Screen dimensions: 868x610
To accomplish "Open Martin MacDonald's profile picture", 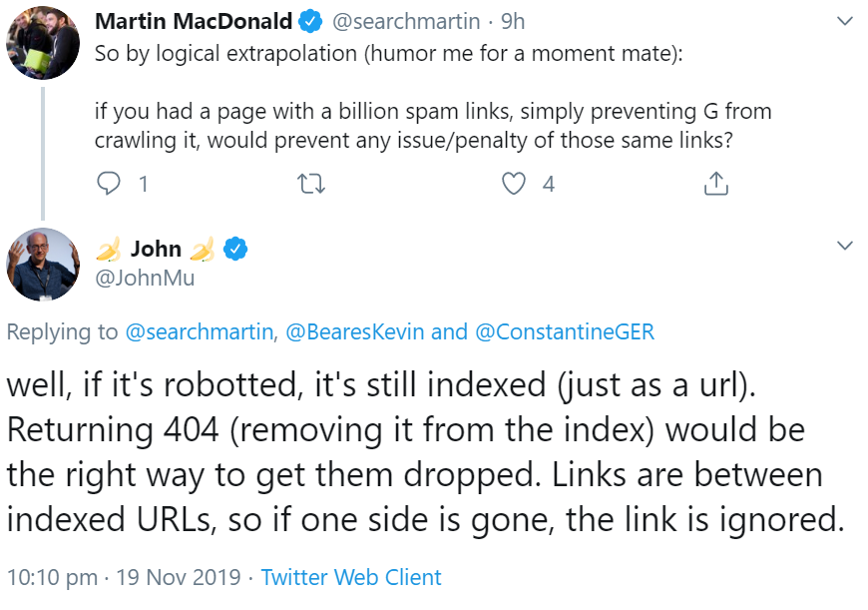I will pyautogui.click(x=43, y=42).
